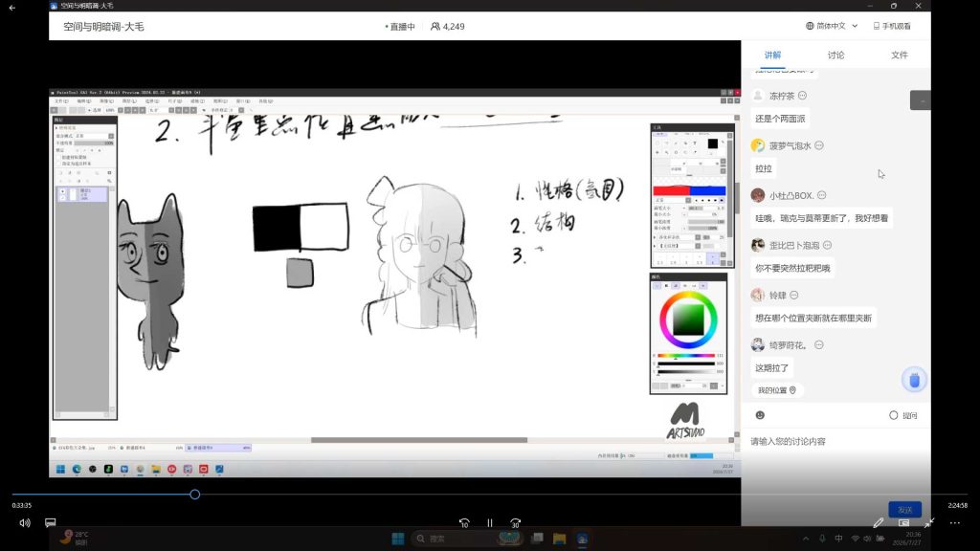Pause the live video playback
The image size is (980, 551).
click(x=490, y=523)
